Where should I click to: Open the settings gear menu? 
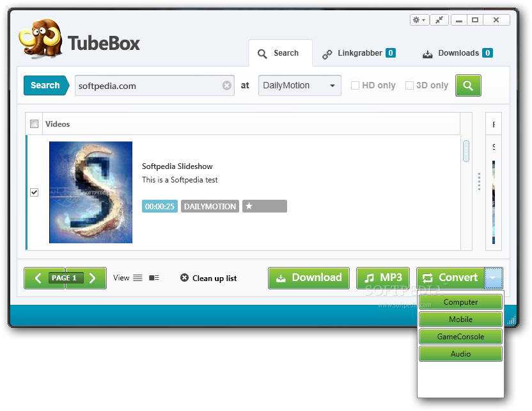click(419, 20)
